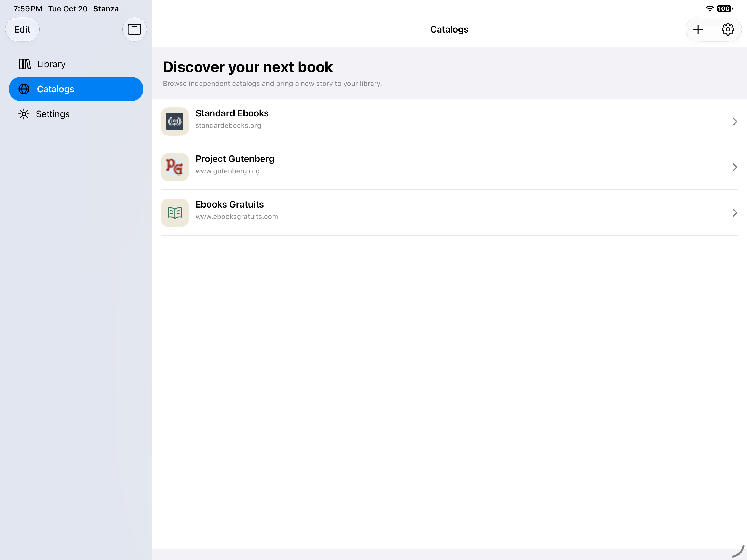Click the 'Discover your next book' heading
The image size is (747, 560).
pos(248,67)
